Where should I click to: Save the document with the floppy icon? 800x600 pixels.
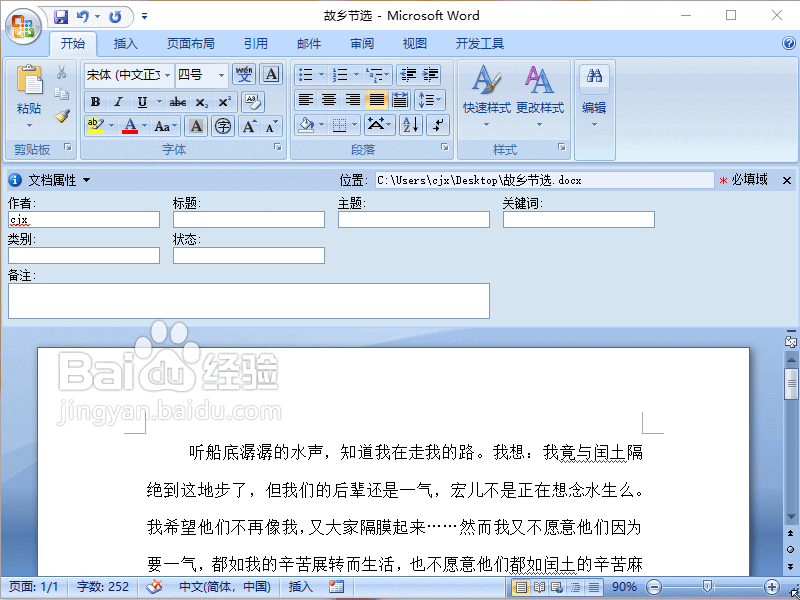point(61,17)
